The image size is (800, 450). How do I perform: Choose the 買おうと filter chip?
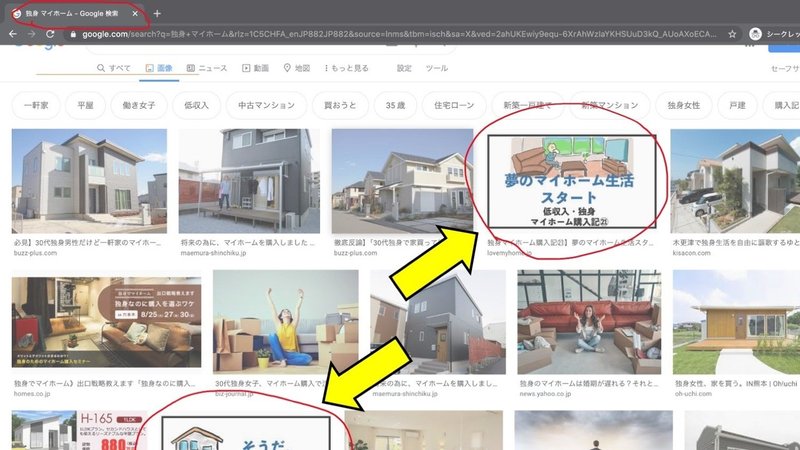340,106
